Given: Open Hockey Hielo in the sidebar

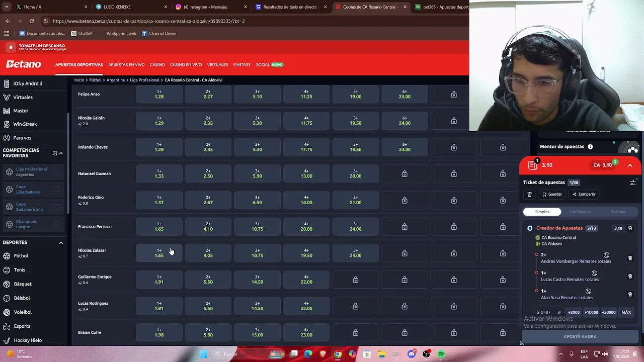Looking at the screenshot, I should point(28,340).
